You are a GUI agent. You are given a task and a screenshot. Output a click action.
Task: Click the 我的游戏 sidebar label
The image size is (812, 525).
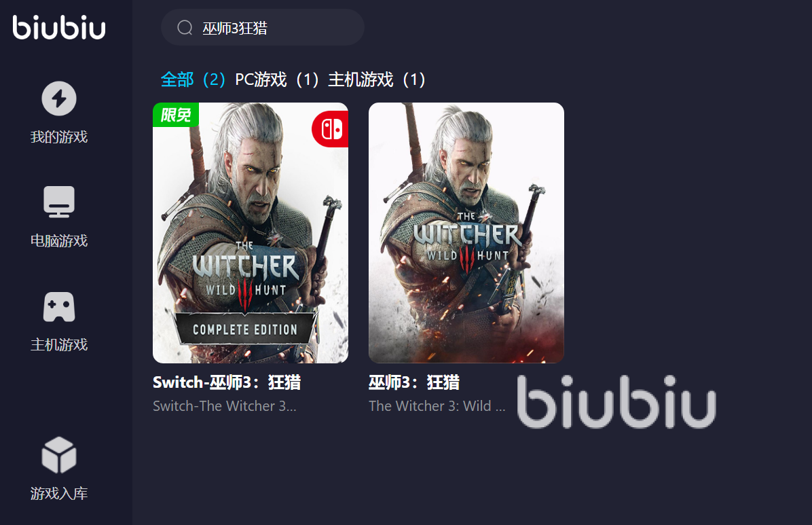[x=59, y=137]
